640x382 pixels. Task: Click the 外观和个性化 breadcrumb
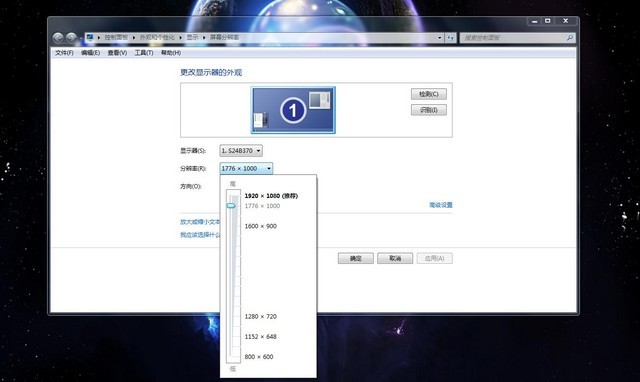tap(157, 37)
